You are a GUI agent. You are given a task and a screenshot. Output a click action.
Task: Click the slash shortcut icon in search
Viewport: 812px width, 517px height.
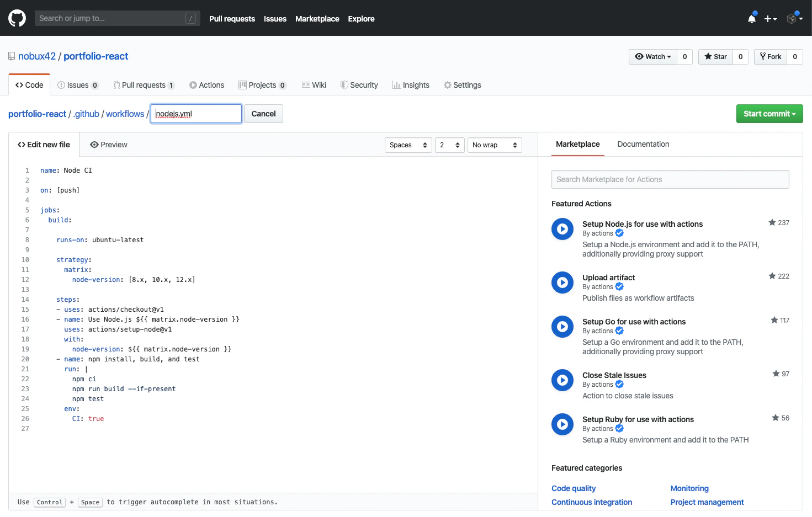190,18
